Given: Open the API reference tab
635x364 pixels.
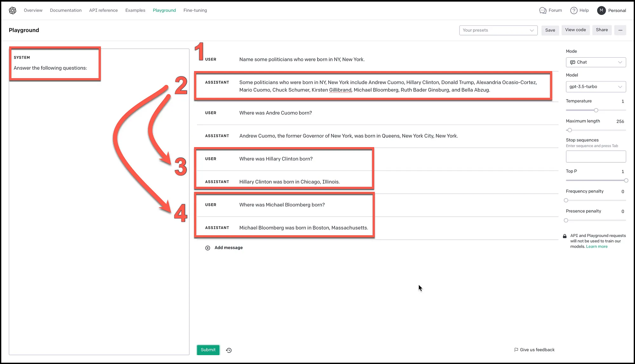Looking at the screenshot, I should [x=104, y=10].
